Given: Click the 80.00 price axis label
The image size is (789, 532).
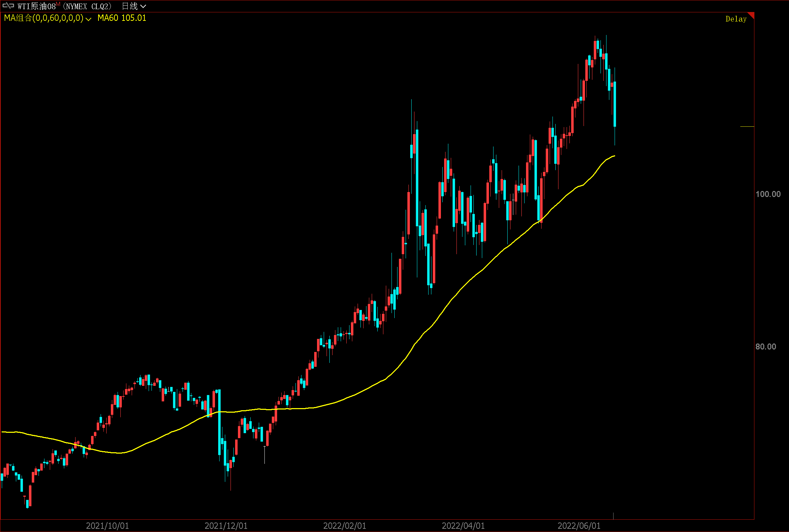Looking at the screenshot, I should click(766, 347).
